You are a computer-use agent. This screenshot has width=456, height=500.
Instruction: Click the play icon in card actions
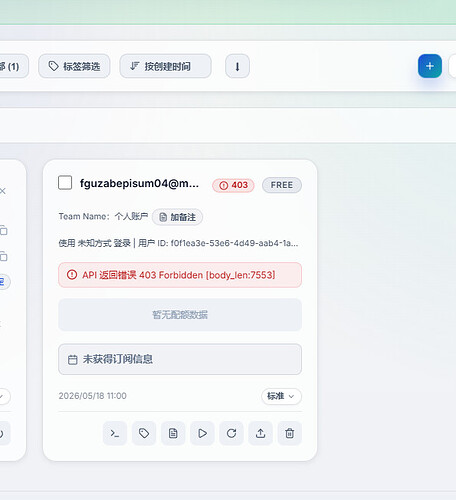[202, 433]
